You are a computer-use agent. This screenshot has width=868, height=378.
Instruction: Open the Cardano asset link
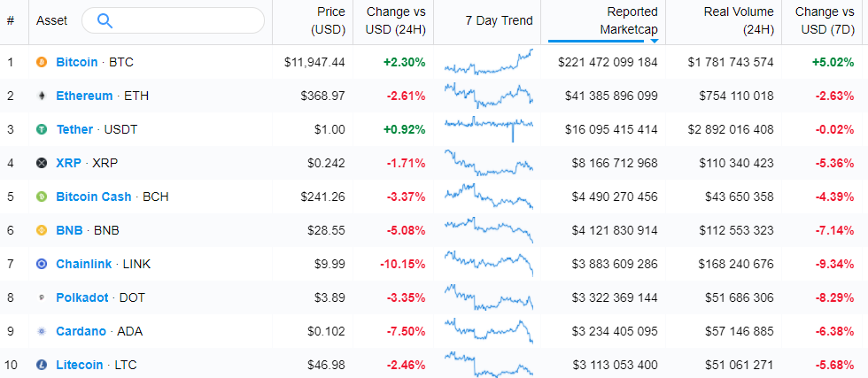(x=81, y=331)
